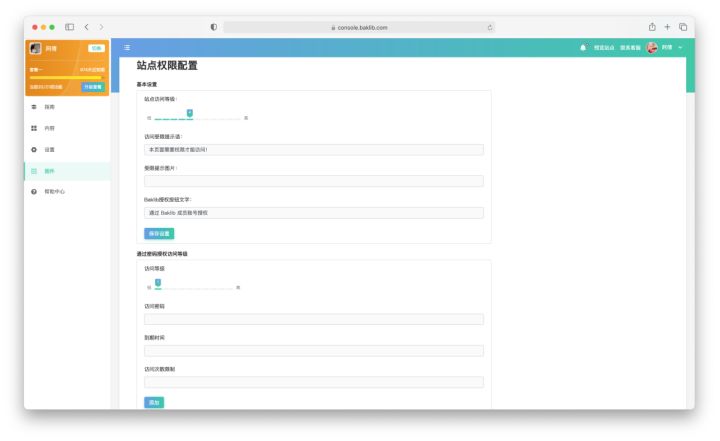Click the white switch button in orange card

(96, 48)
